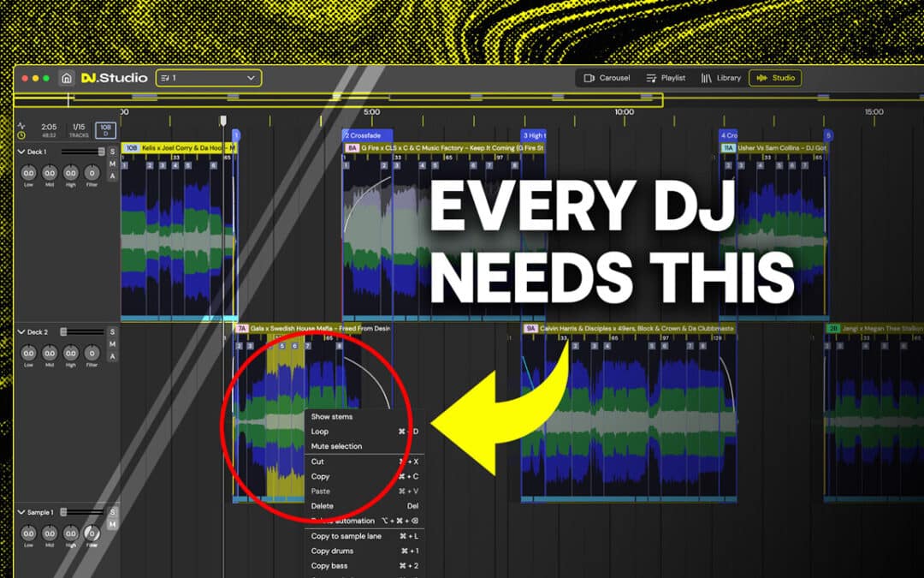Viewport: 924px width, 578px height.
Task: Click the yellow clock icon
Action: [21, 135]
